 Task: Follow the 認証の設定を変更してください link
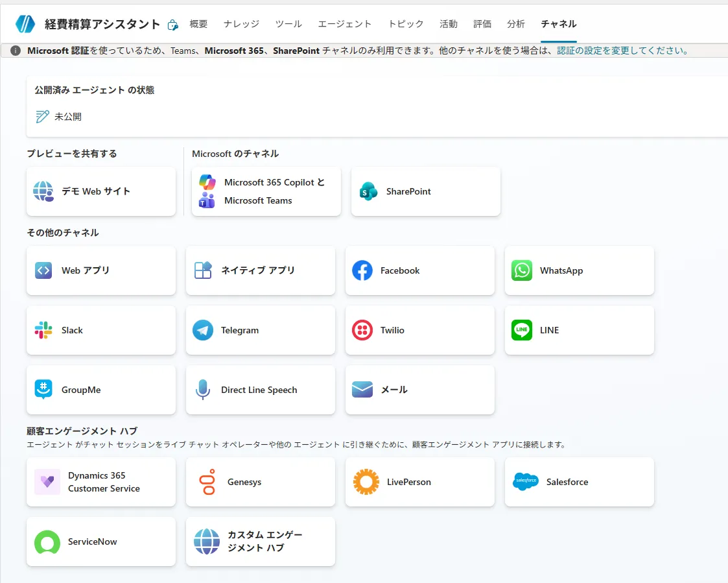pos(623,51)
